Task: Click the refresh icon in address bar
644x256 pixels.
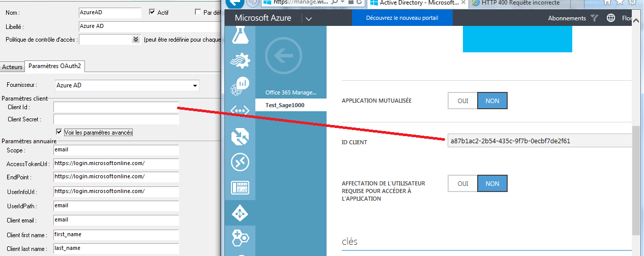Action: 359,3
